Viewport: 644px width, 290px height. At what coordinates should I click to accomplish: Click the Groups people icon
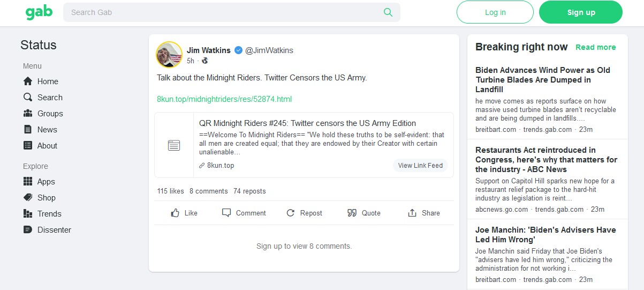[x=28, y=114]
